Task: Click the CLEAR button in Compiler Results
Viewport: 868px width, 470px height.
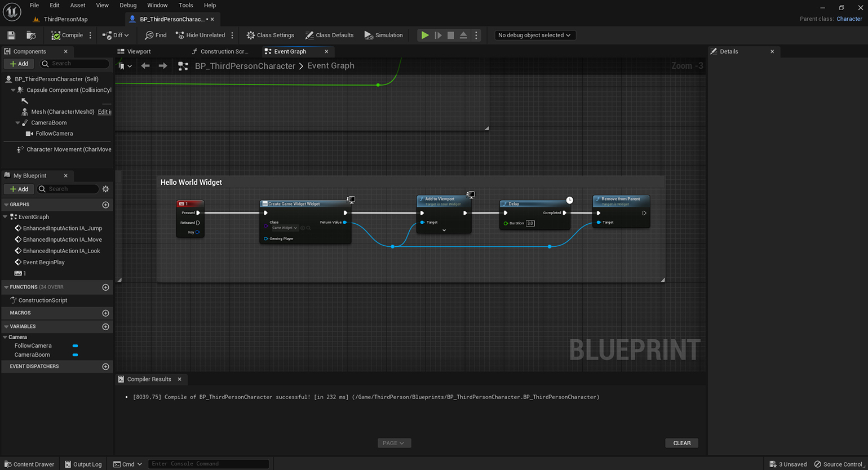Action: [x=681, y=443]
